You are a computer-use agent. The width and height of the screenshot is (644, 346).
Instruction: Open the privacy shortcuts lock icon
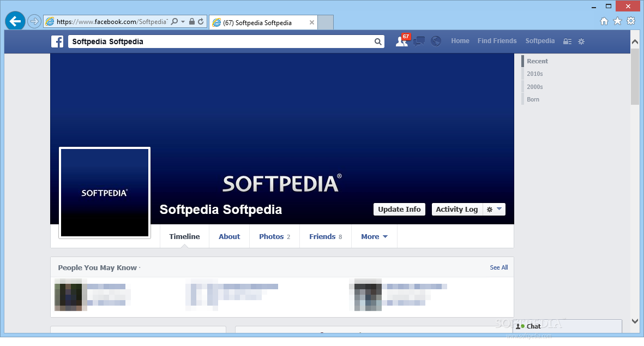pyautogui.click(x=567, y=41)
